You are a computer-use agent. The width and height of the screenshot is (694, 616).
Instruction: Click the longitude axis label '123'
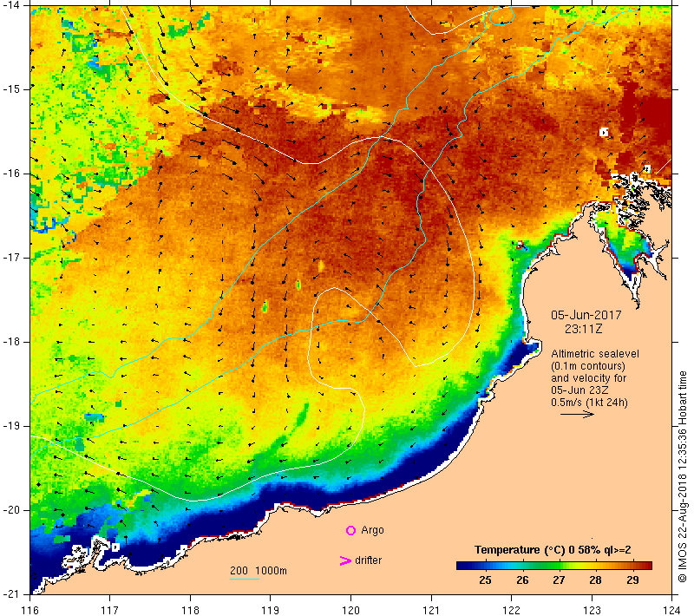pos(592,610)
